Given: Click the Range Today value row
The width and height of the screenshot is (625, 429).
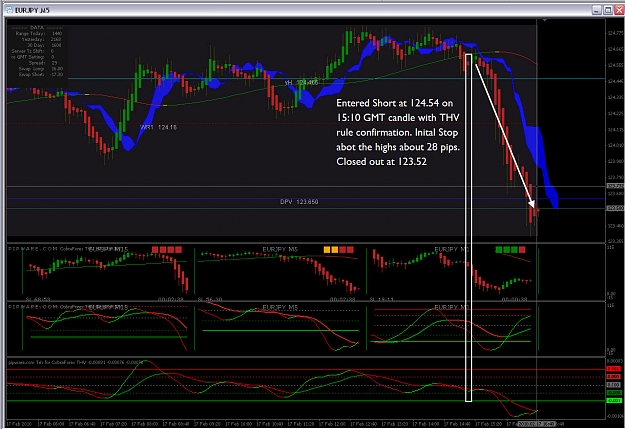Looking at the screenshot, I should (x=38, y=34).
